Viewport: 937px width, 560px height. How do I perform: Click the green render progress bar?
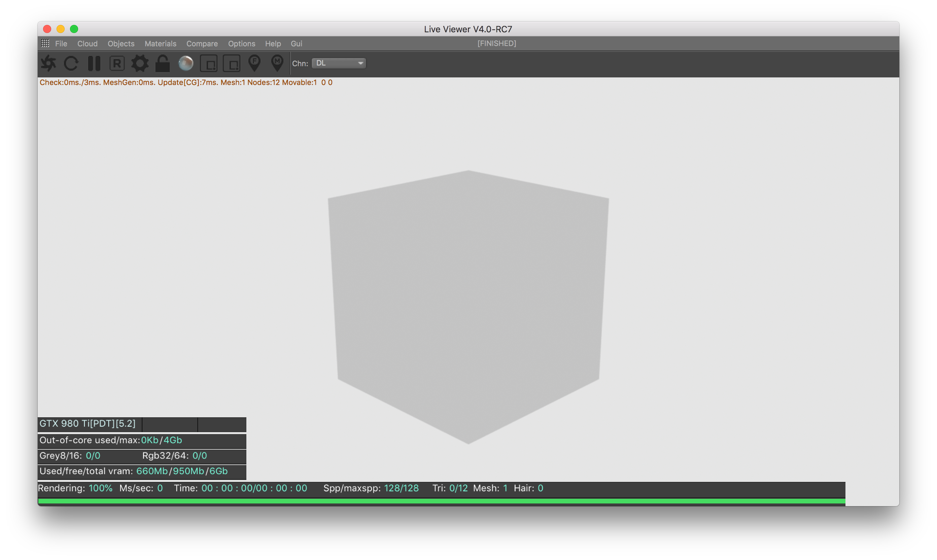point(442,501)
